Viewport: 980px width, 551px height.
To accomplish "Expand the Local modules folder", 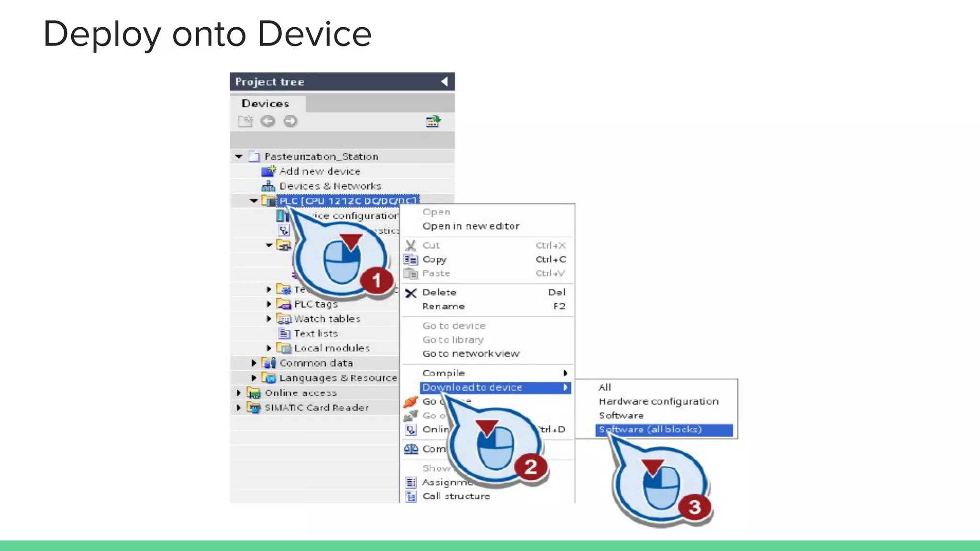I will pos(269,348).
